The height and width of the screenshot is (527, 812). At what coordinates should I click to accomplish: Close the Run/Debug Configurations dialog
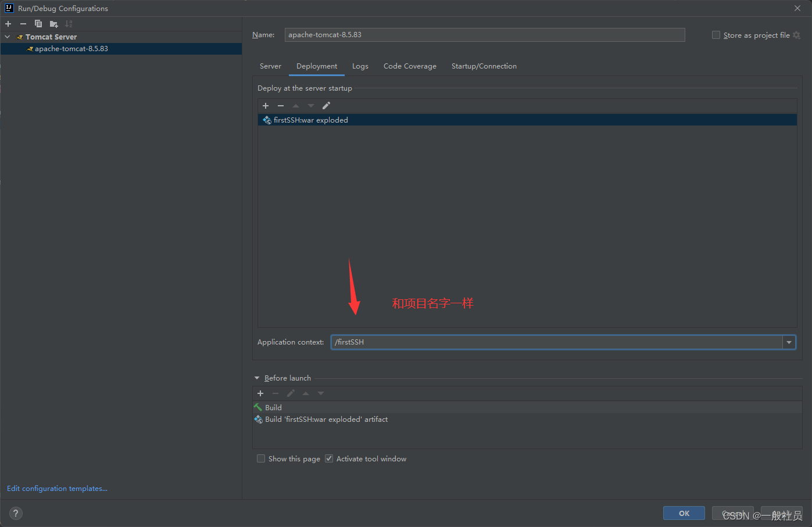click(797, 8)
